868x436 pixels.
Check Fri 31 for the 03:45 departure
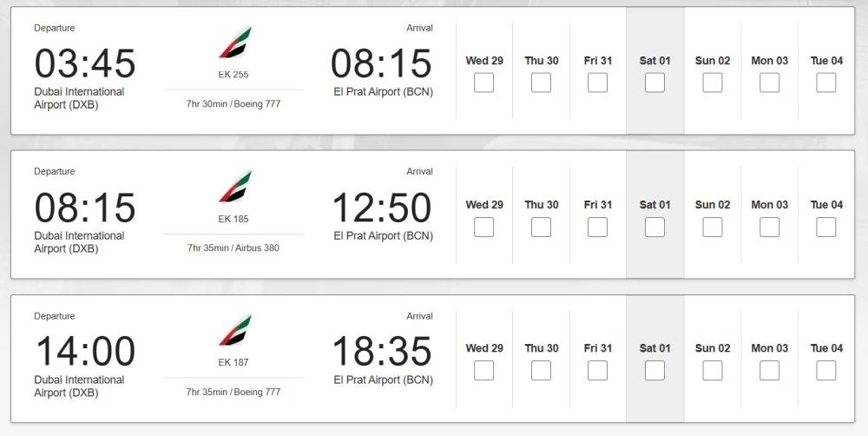[597, 83]
